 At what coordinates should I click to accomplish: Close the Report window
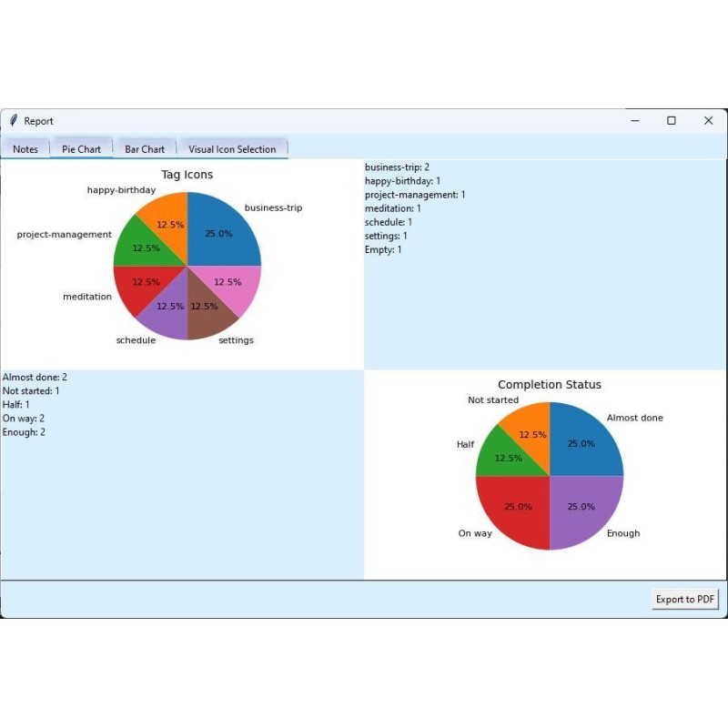pyautogui.click(x=708, y=120)
